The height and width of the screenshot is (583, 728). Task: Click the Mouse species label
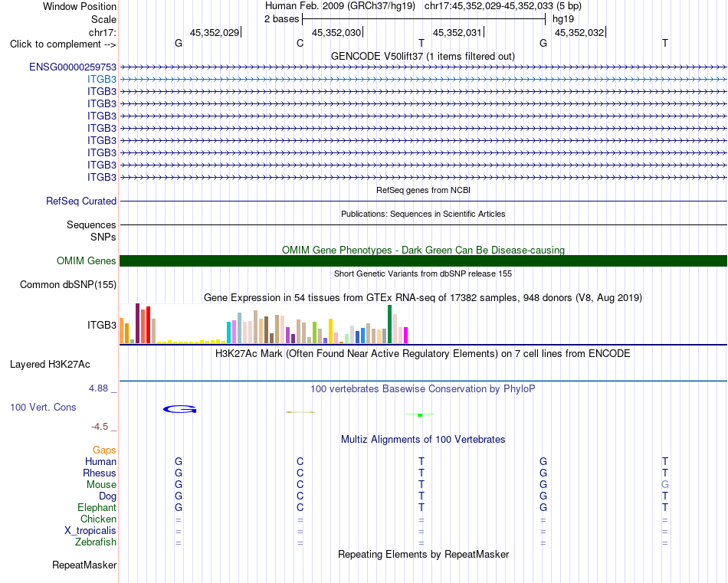[102, 485]
